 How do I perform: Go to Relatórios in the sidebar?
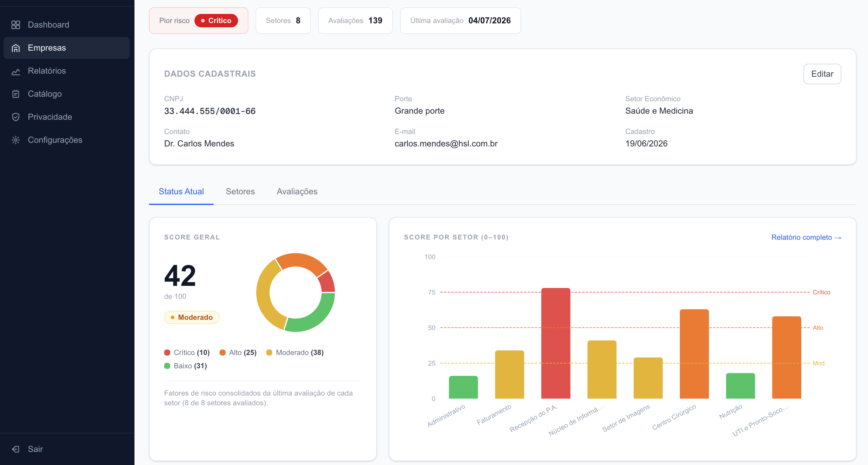coord(66,71)
